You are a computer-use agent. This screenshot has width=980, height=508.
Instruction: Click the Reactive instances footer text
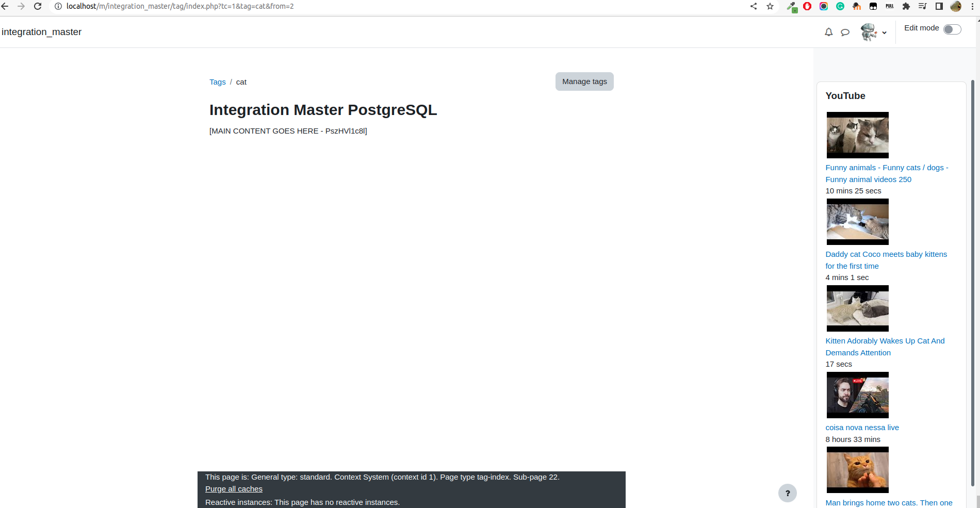(x=302, y=502)
